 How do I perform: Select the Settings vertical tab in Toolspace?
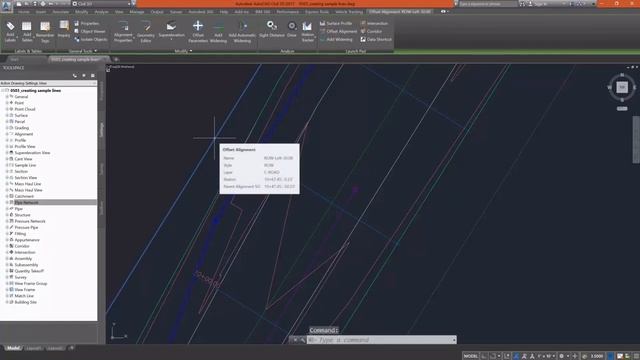101,130
